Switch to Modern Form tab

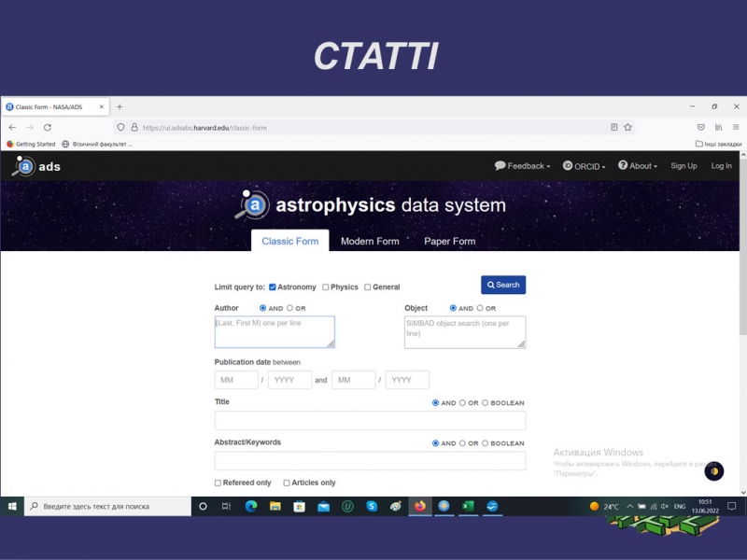click(x=370, y=241)
